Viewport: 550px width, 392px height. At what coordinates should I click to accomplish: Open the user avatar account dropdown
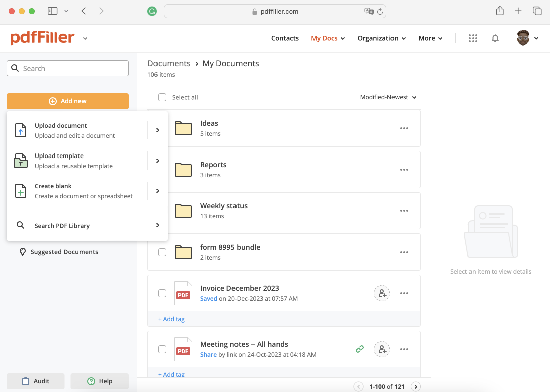point(528,38)
